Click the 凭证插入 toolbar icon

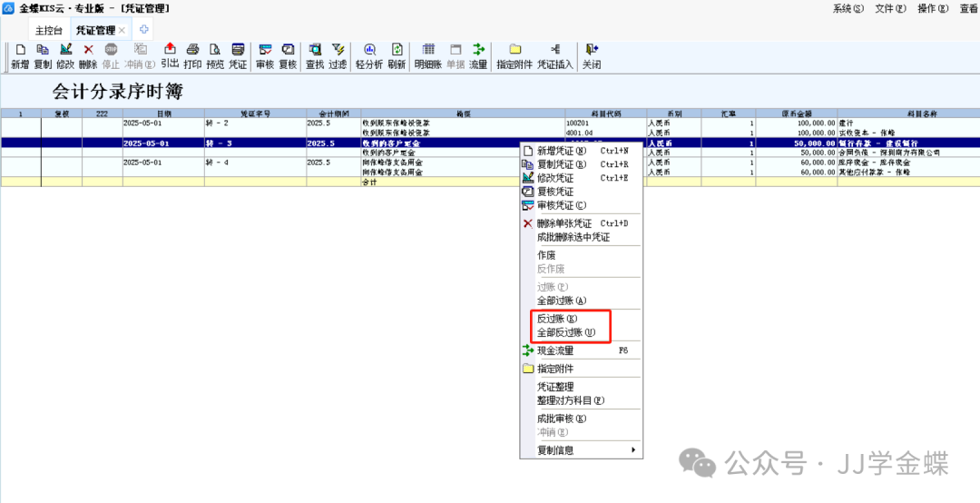555,55
